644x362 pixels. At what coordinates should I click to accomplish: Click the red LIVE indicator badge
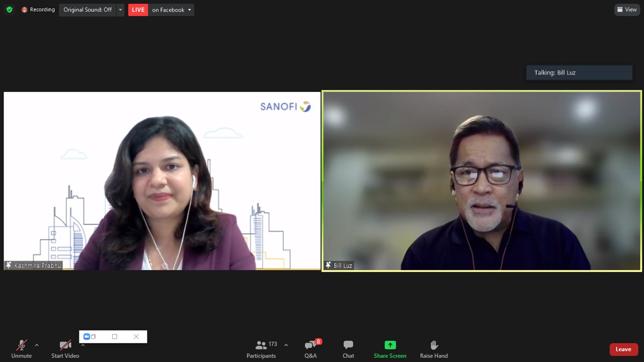(x=138, y=10)
